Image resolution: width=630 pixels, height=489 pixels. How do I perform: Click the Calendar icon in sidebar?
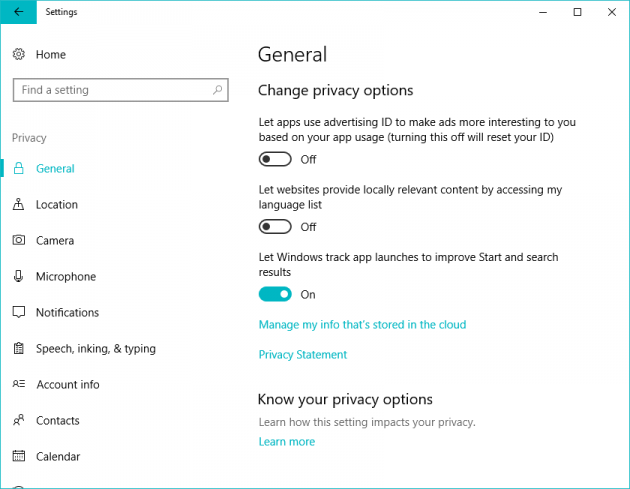[x=18, y=456]
